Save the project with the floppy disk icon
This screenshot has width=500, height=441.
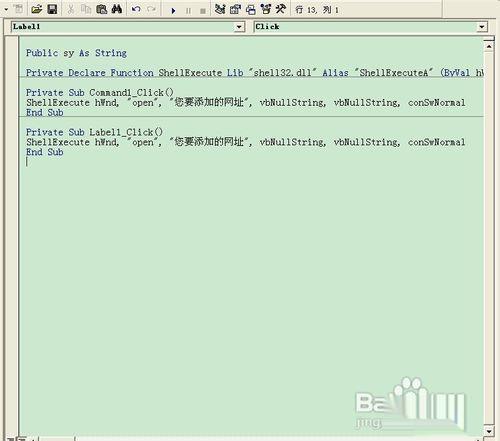[x=52, y=9]
